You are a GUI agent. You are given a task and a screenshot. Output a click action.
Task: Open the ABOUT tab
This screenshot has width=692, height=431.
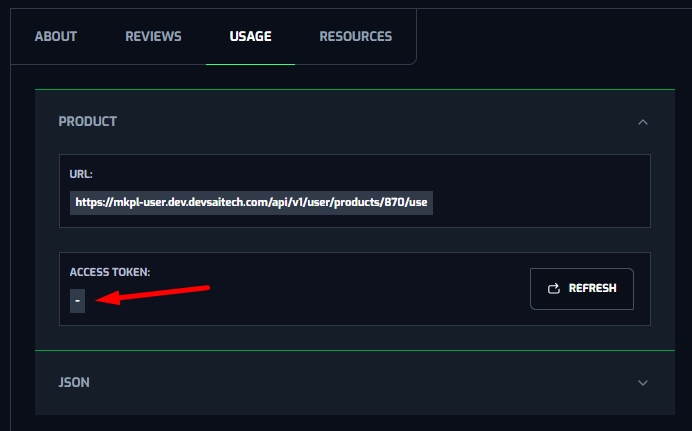(x=56, y=37)
